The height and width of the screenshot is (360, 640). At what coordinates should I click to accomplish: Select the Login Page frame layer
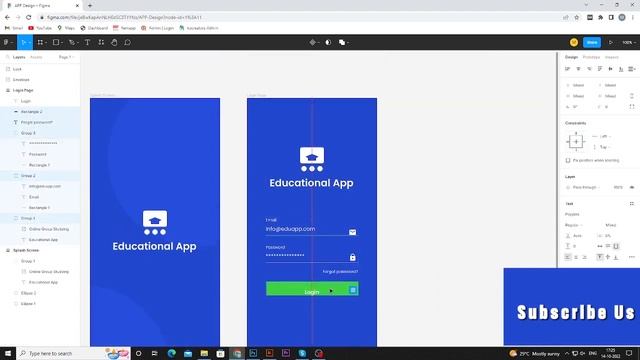(23, 90)
